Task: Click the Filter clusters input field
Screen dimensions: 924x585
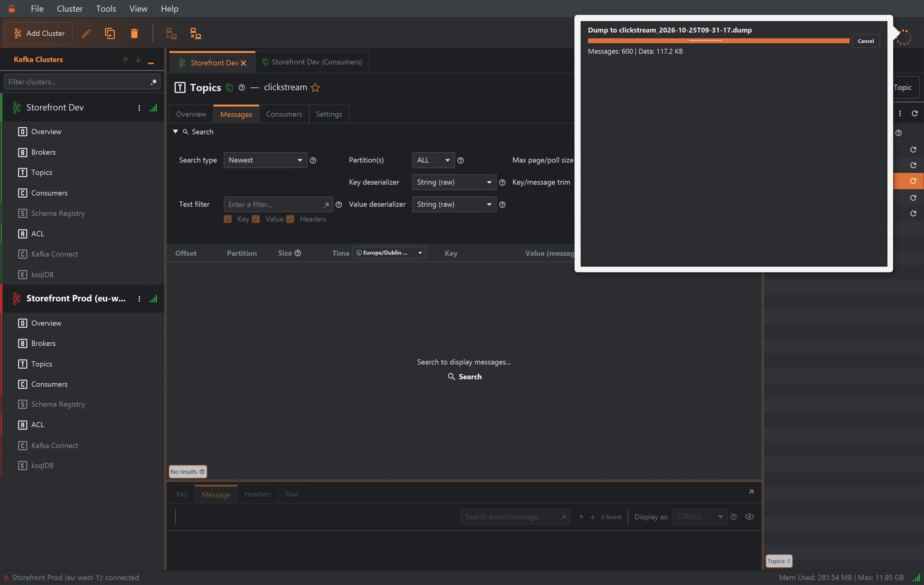Action: click(x=82, y=82)
